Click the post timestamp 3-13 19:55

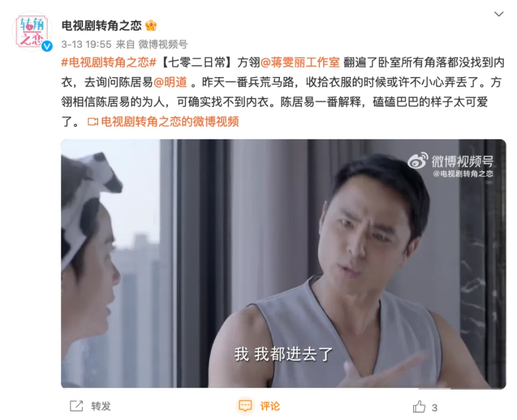click(86, 44)
